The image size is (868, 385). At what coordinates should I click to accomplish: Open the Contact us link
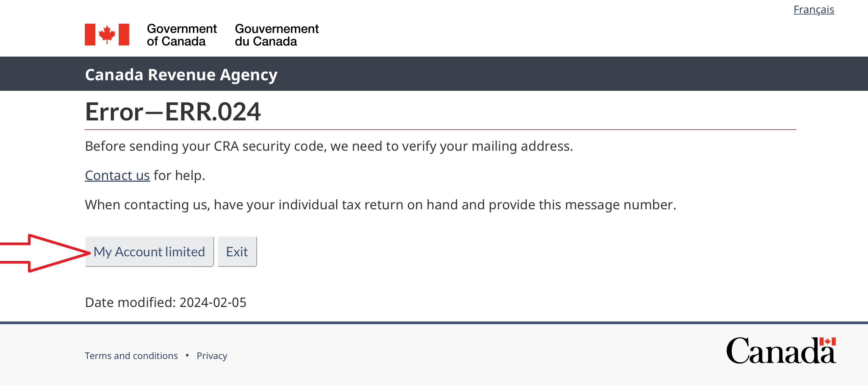pyautogui.click(x=117, y=175)
